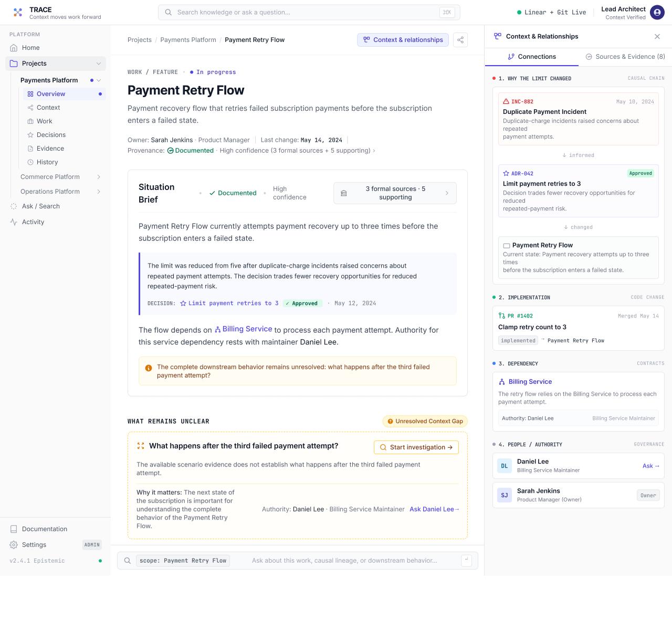Open the Billing Service inline link
Screen dimensions: 672x633
[244, 329]
